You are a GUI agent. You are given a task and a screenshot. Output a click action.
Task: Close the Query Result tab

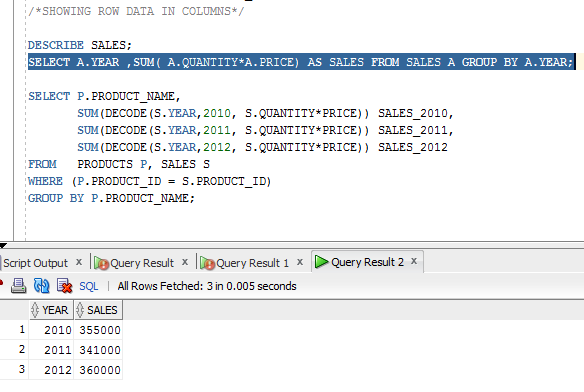click(x=185, y=262)
